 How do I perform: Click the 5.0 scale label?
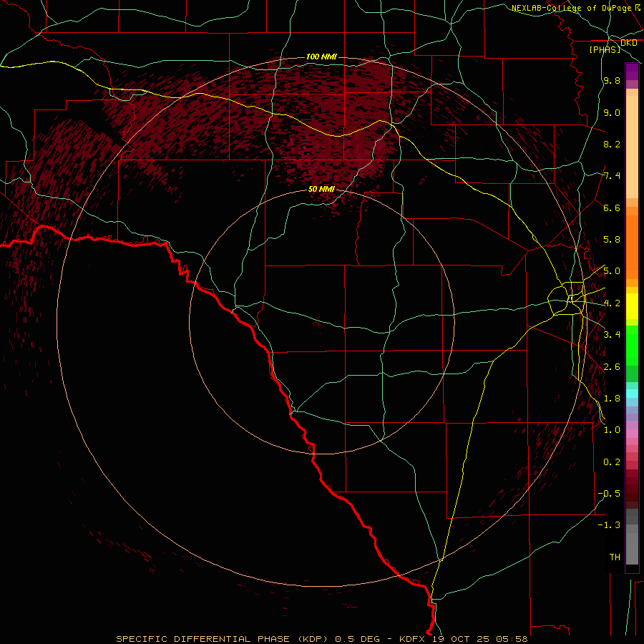[x=612, y=271]
